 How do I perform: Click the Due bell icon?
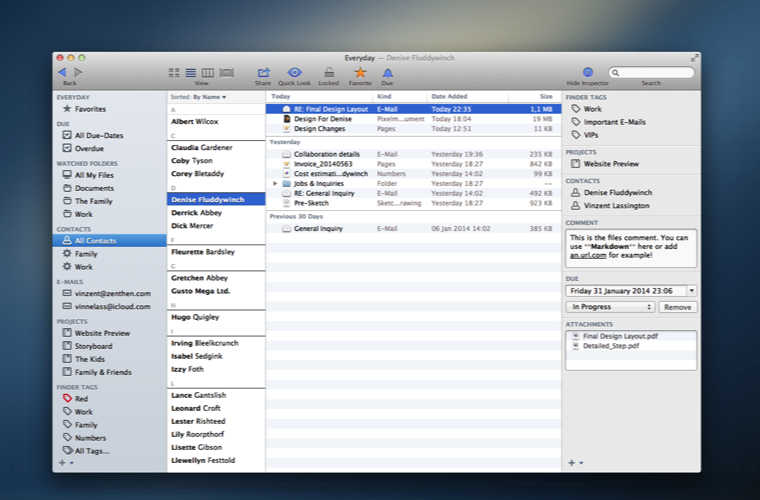click(387, 72)
